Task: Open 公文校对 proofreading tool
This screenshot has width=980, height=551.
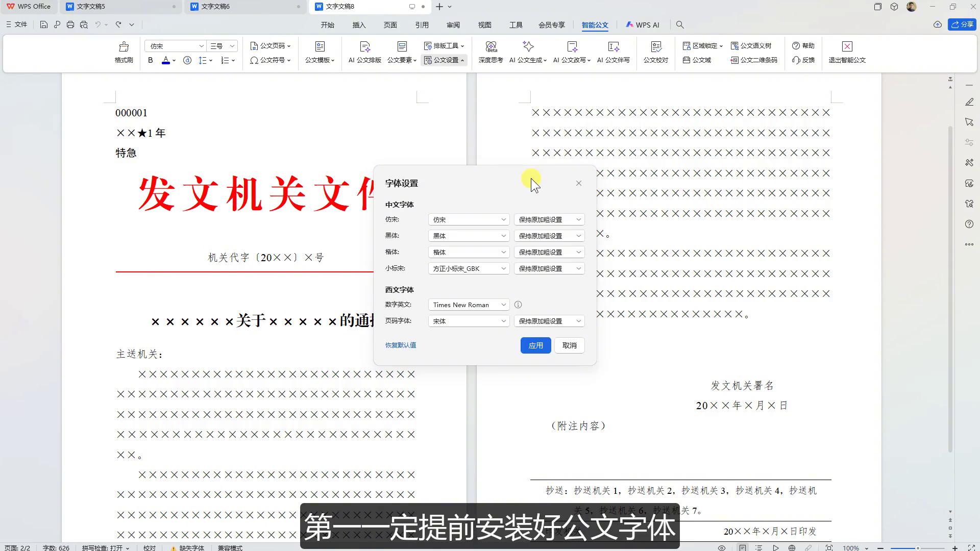Action: (x=655, y=53)
